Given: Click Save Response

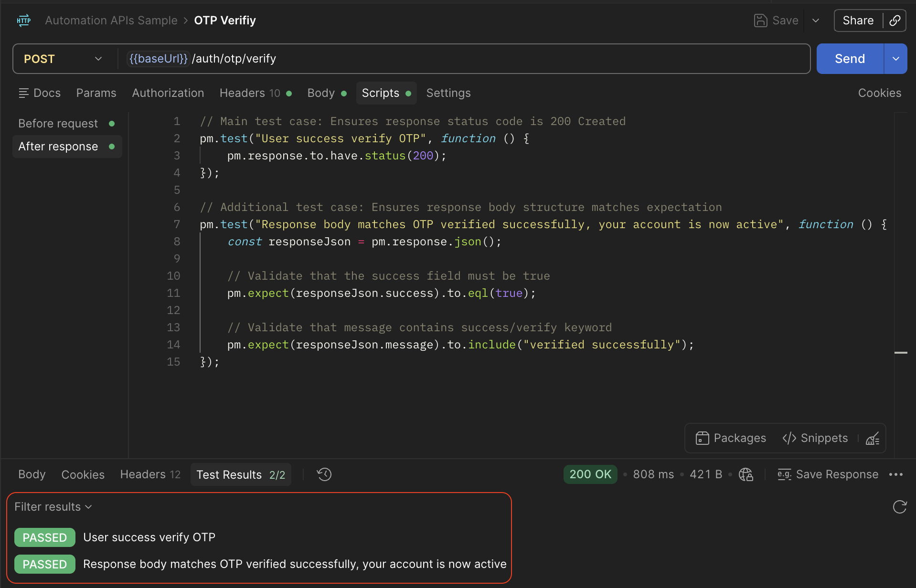Looking at the screenshot, I should tap(828, 474).
